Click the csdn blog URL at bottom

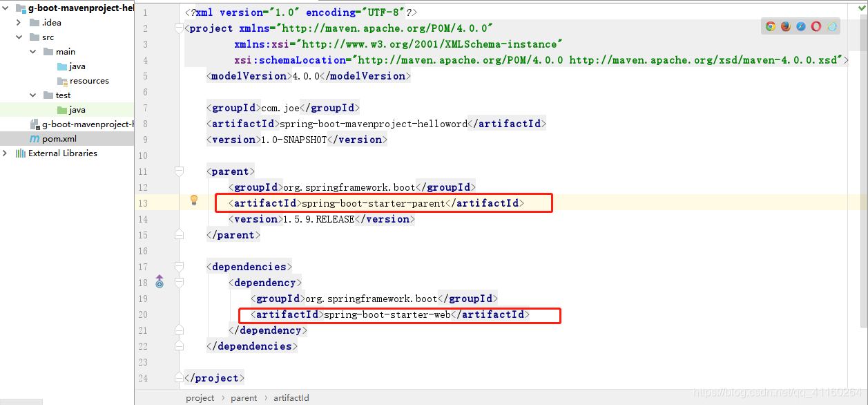778,392
